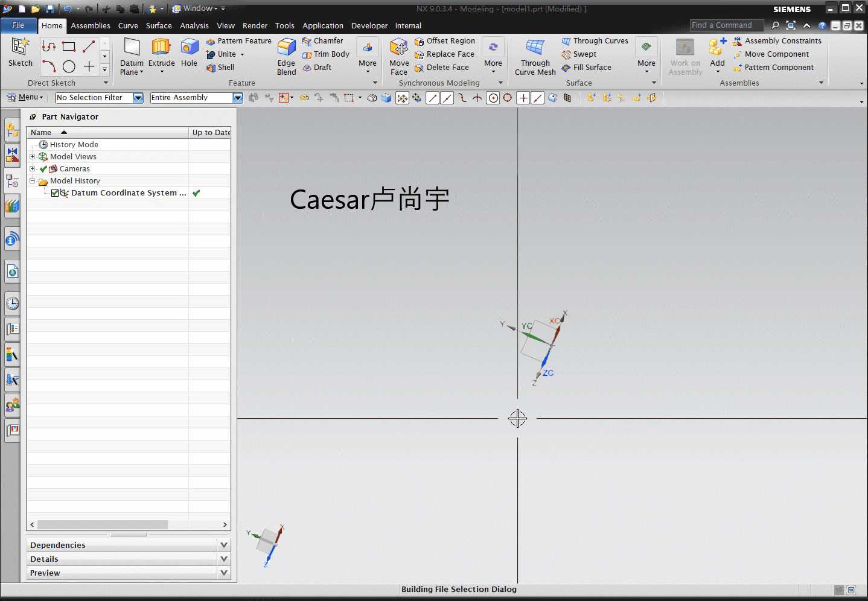
Task: Select the Point sketch tool
Action: point(89,66)
